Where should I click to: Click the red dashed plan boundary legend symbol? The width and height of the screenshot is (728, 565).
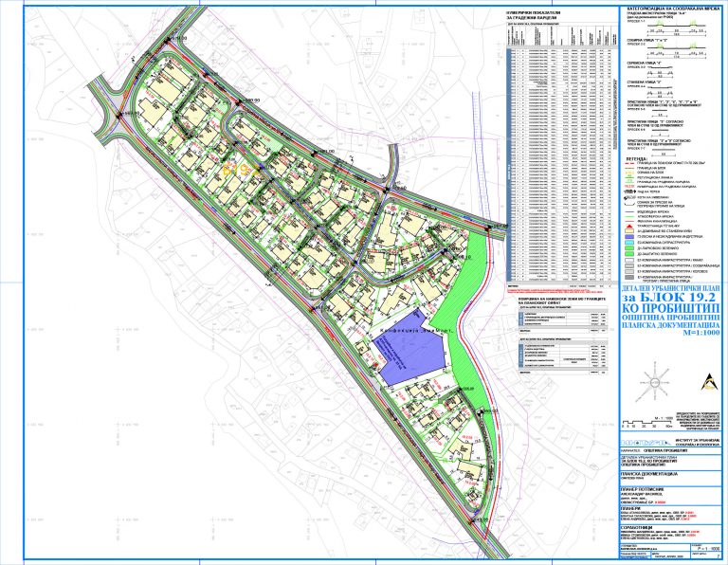pyautogui.click(x=629, y=163)
